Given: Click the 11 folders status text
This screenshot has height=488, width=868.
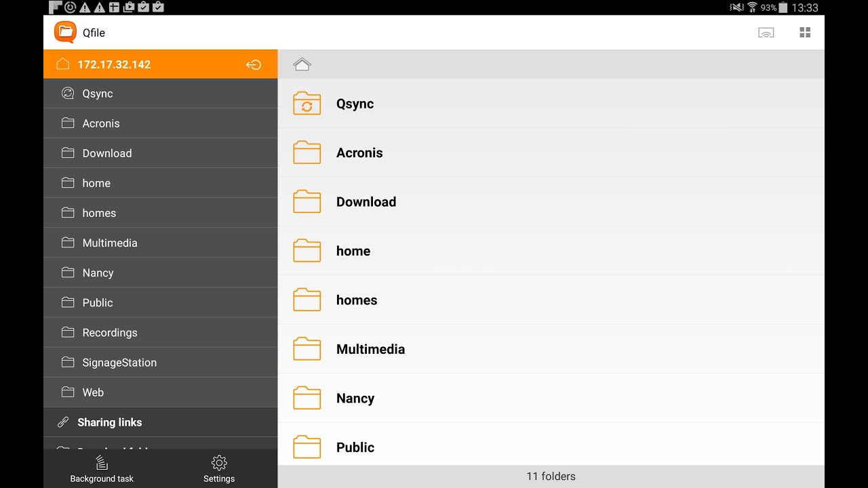Looking at the screenshot, I should [551, 476].
